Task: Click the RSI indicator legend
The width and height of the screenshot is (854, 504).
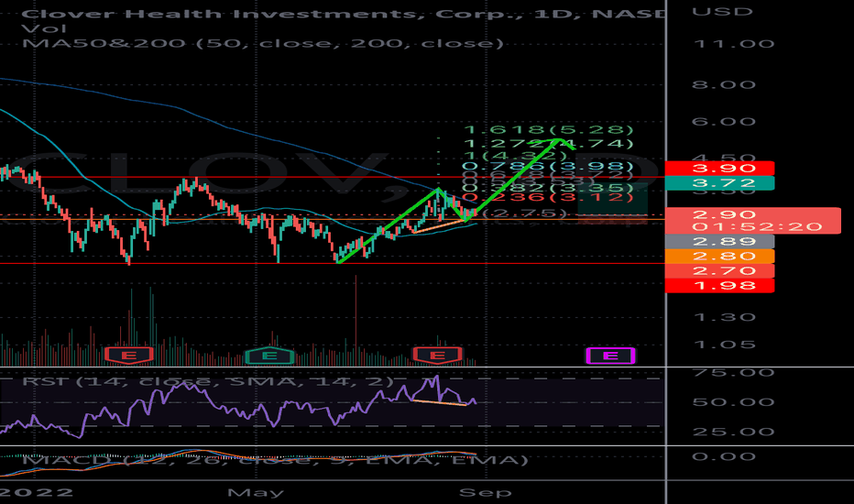Action: [207, 381]
